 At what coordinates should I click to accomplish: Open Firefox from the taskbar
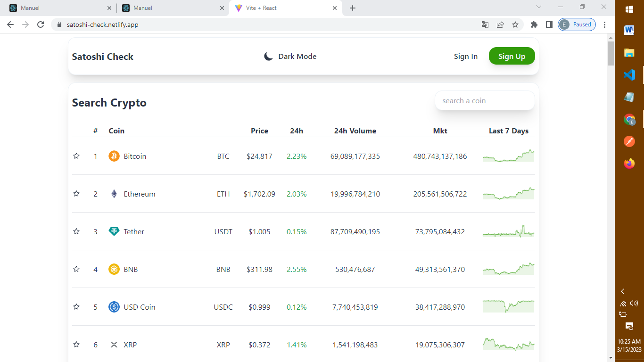coord(629,164)
